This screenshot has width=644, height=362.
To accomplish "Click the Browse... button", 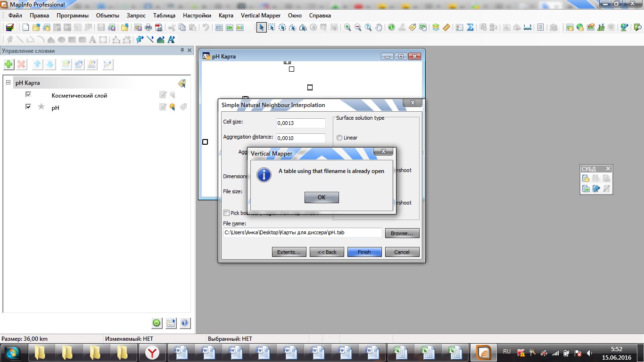I will click(x=402, y=233).
